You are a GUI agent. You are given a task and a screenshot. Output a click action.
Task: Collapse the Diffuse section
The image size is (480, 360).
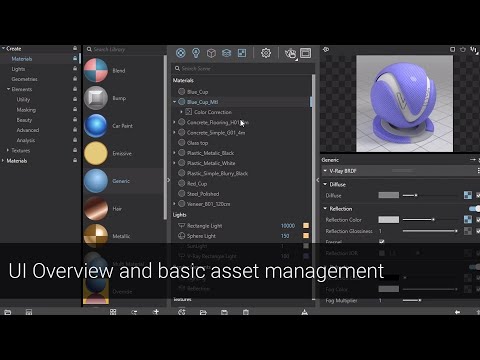[325, 184]
